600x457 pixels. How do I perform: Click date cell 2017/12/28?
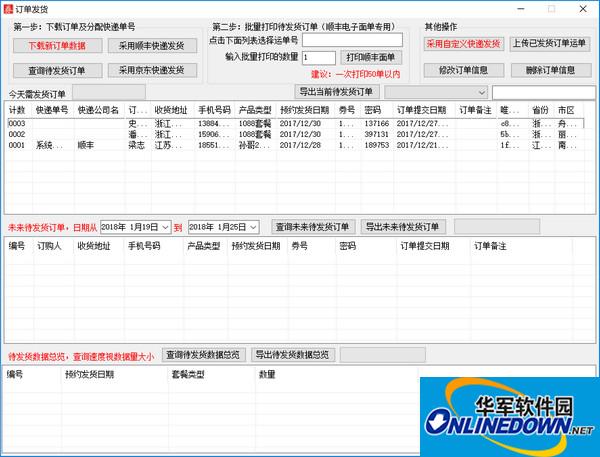300,145
